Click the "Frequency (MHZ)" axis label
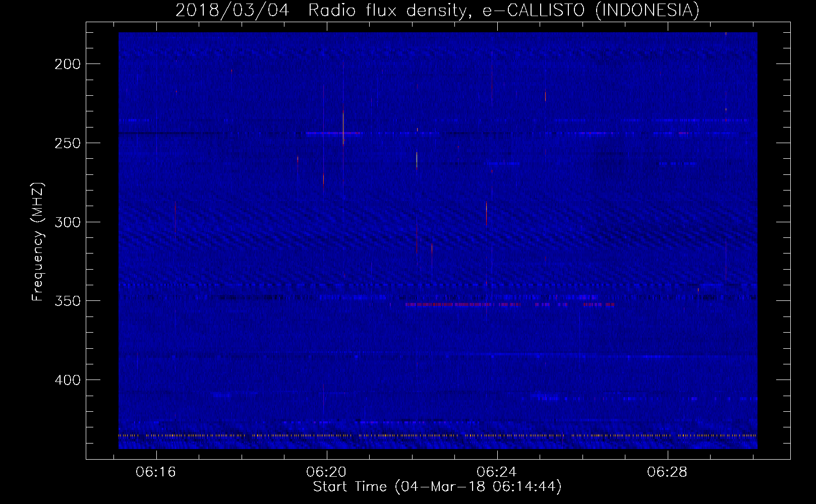This screenshot has height=504, width=816. coord(38,241)
